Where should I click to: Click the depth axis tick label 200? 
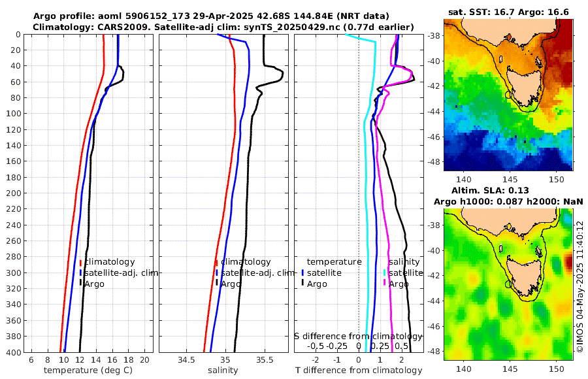pos(14,193)
